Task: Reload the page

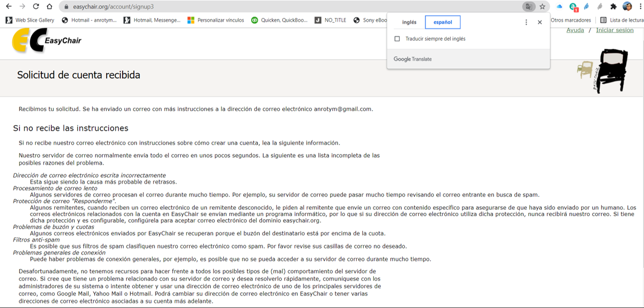Action: pos(36,6)
